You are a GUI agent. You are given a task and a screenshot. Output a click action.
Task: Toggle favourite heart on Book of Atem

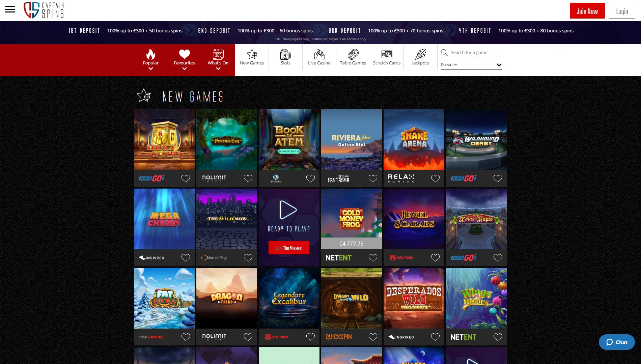(x=310, y=178)
